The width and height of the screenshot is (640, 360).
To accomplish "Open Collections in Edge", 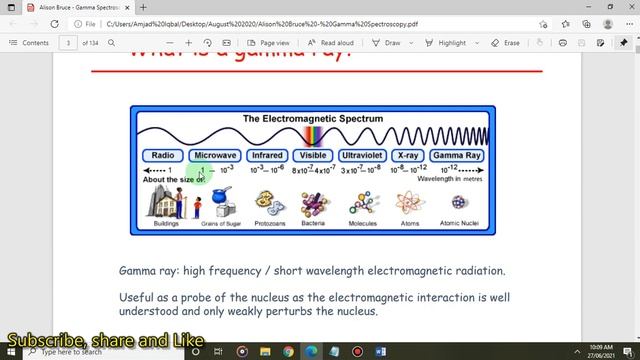I will [x=587, y=24].
